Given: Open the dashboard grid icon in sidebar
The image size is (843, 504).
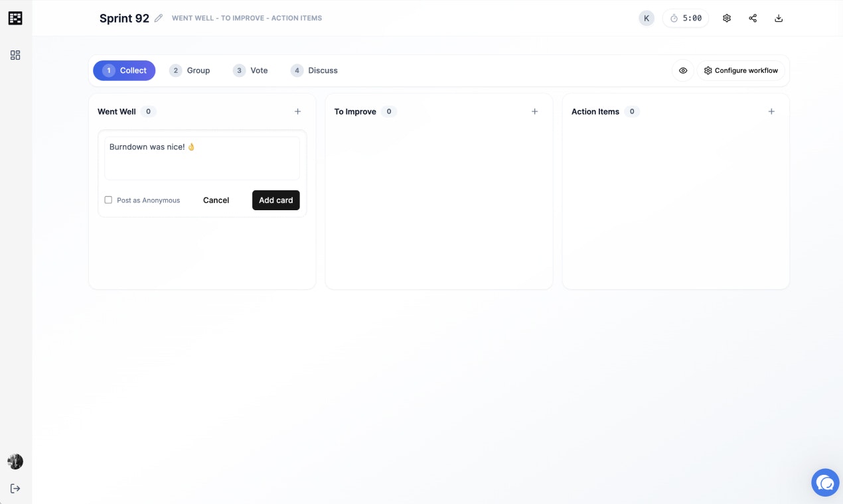Looking at the screenshot, I should coord(15,55).
